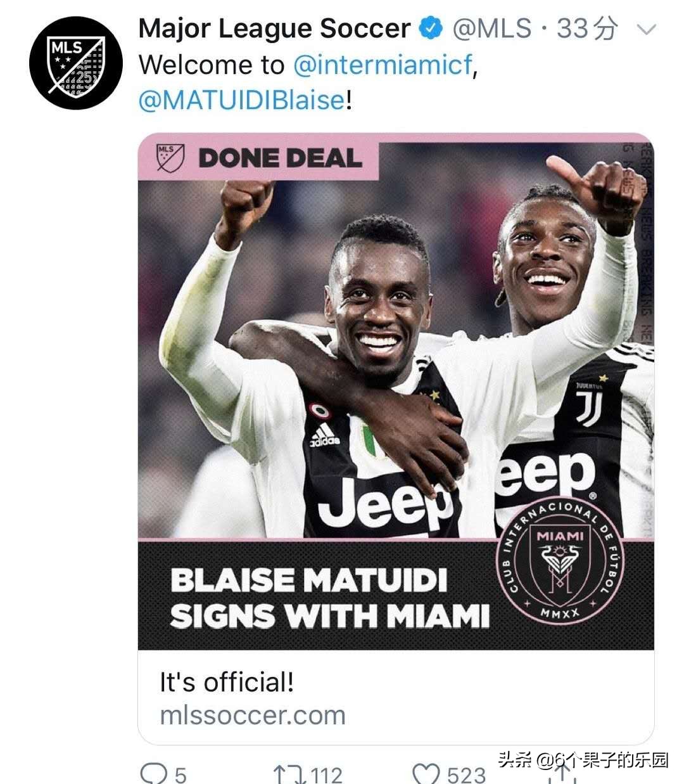Viewport: 684px width, 784px height.
Task: Click the "Blaise Matuidi signs with Miami" headline
Action: point(329,598)
